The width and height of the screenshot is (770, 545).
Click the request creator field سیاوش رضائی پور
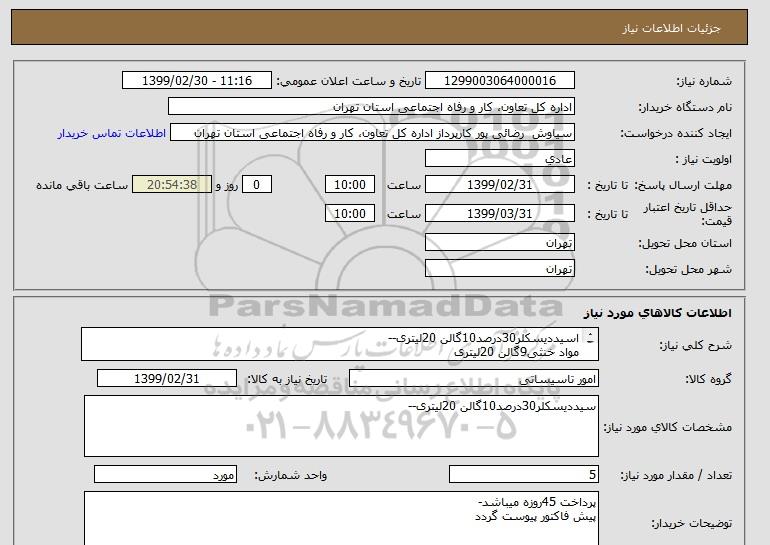pos(372,133)
